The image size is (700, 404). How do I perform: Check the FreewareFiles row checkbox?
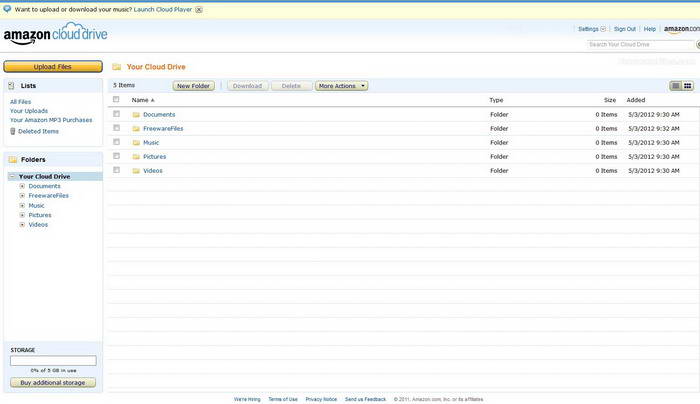tap(117, 128)
